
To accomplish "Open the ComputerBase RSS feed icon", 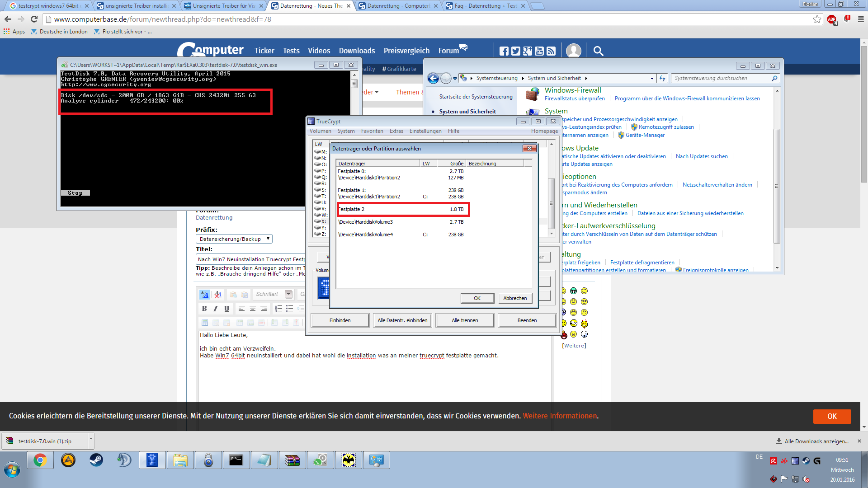I will click(x=551, y=51).
